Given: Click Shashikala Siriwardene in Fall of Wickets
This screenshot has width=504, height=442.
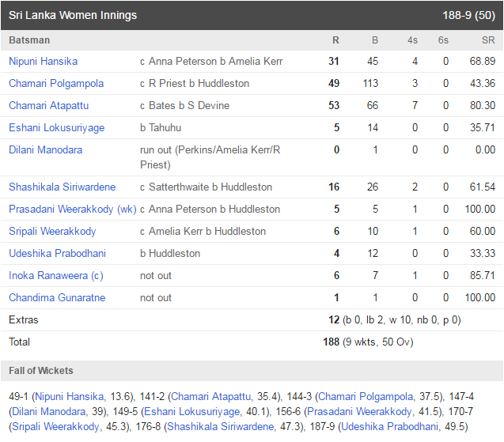Looking at the screenshot, I should coord(221,427).
